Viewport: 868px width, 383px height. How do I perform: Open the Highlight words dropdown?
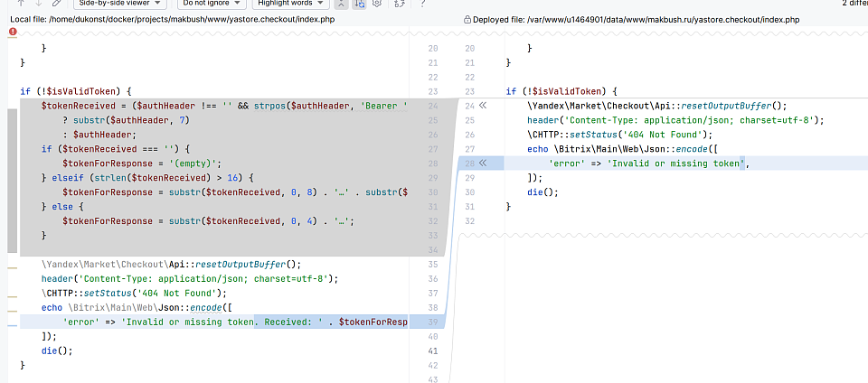290,4
